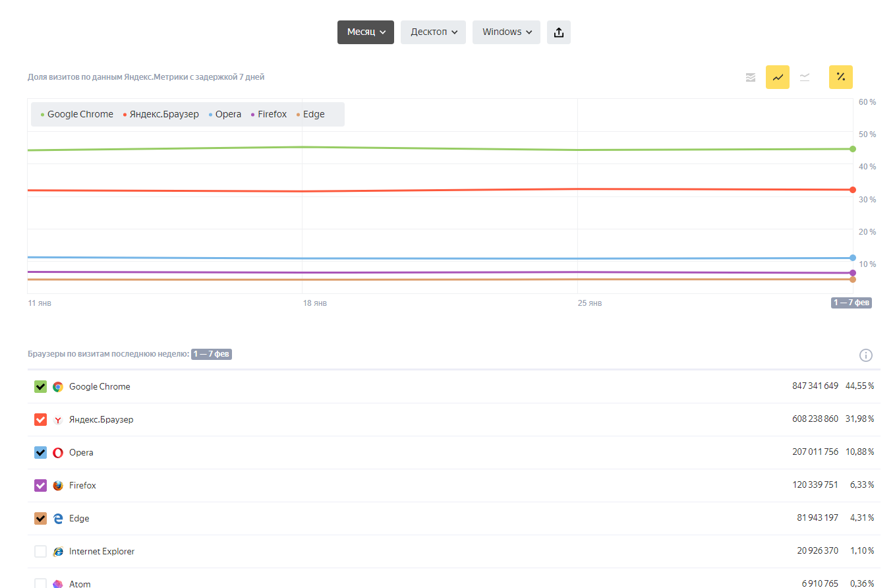Viewport: 895px width, 588px height.
Task: Click the 120 339 751 visits value
Action: [815, 485]
